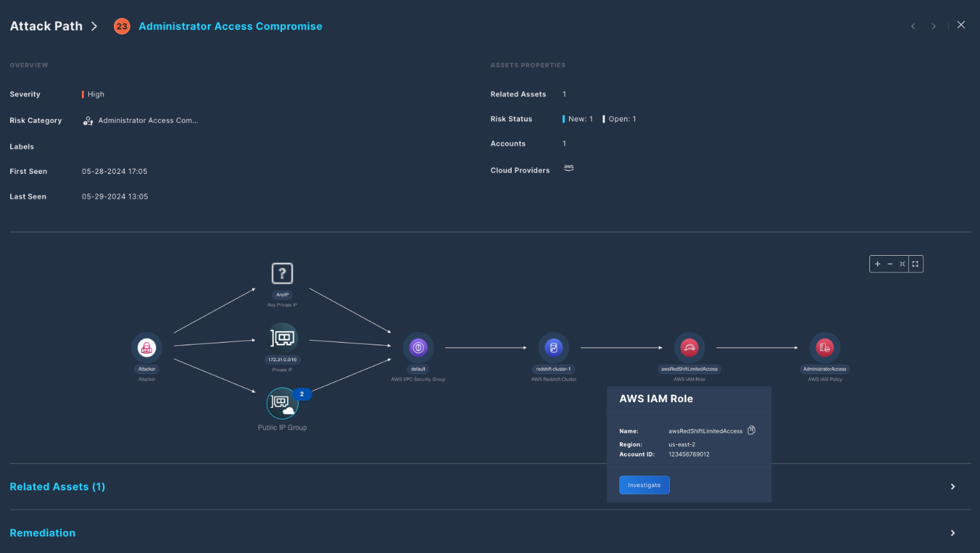Click the Administrator Access Compromise title

click(230, 26)
